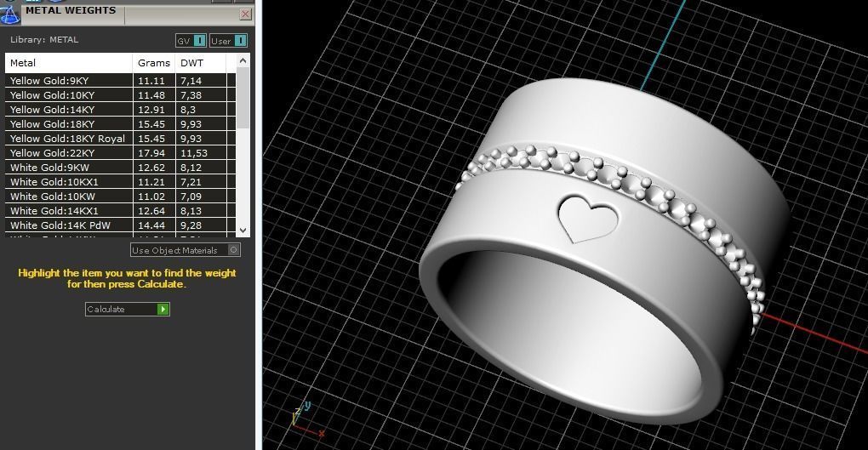Select Yellow Gold:14KY row
Screen dimensions: 868x450
tap(120, 110)
